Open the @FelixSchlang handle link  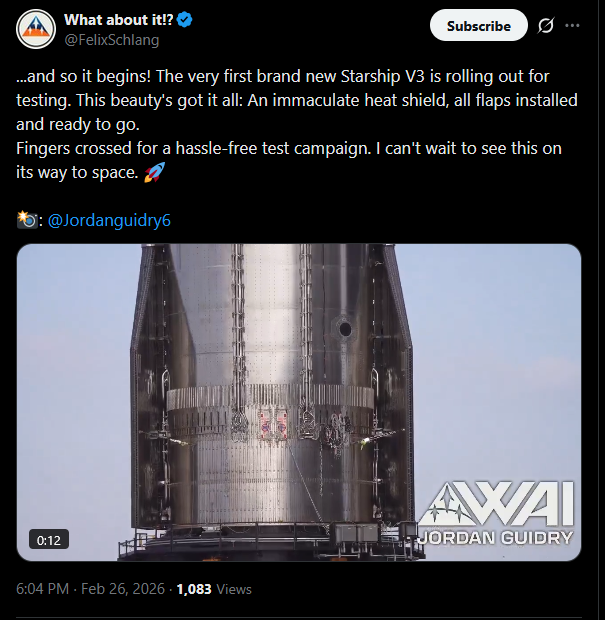112,40
